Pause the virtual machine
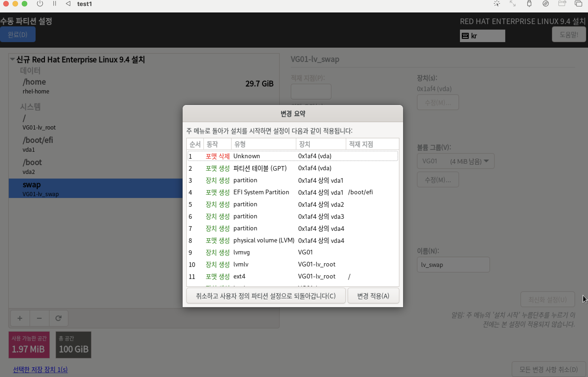Screen dimensions: 588x377 (55, 4)
